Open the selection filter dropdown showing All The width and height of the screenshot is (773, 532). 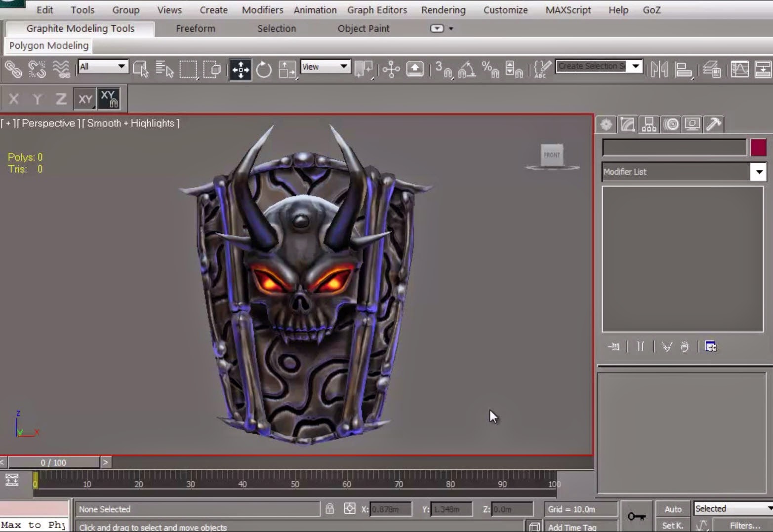click(x=102, y=66)
